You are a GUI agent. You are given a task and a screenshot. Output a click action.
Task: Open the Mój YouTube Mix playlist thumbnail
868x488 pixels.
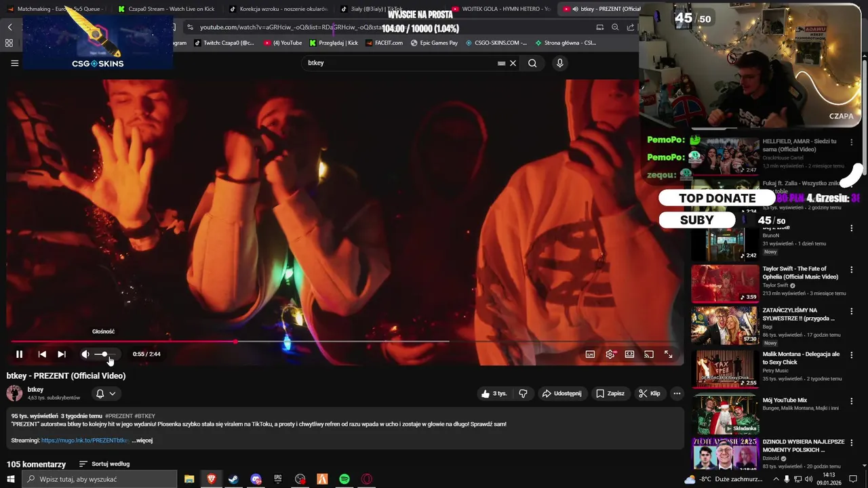725,414
